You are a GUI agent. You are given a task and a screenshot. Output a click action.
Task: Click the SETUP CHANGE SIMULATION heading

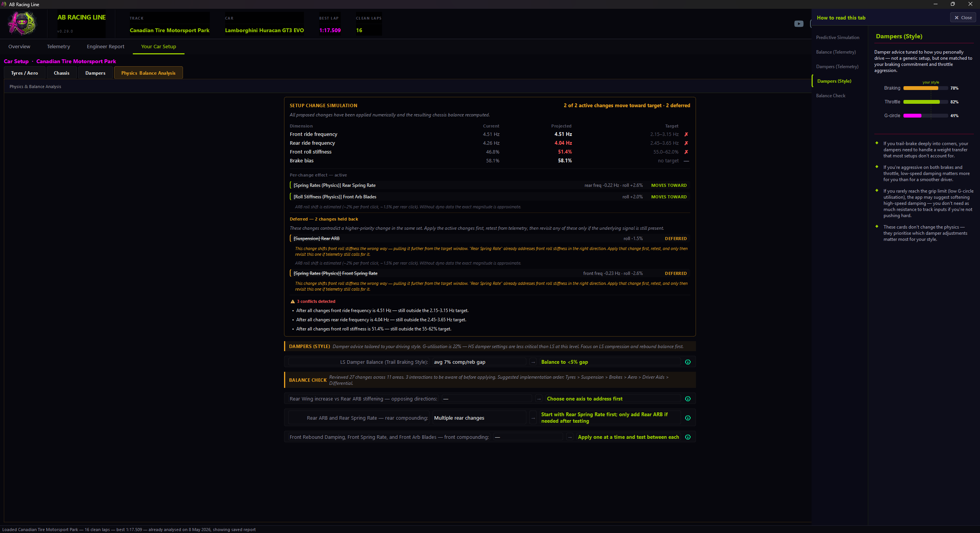tap(323, 105)
